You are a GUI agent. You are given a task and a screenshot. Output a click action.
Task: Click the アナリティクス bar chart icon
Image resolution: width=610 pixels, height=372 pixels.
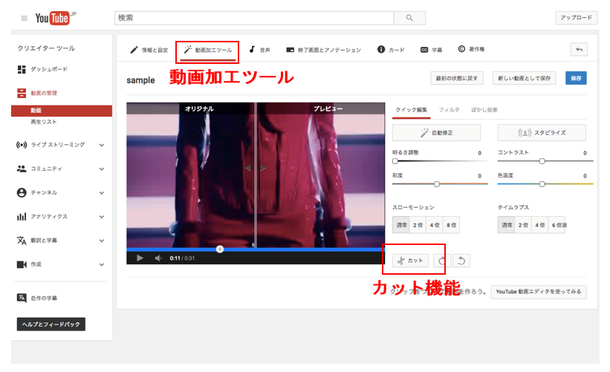[21, 216]
